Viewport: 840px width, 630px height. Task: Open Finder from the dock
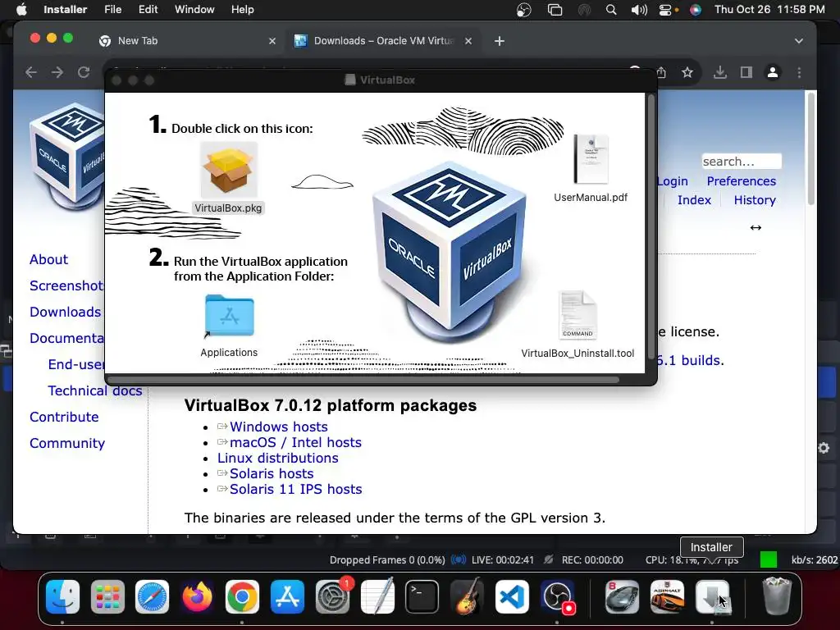pos(62,597)
